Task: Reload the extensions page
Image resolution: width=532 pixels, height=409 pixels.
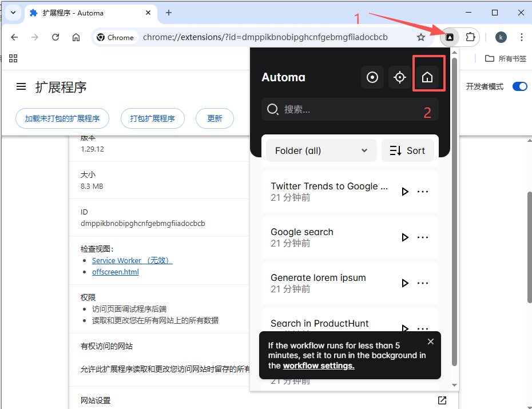Action: 55,37
